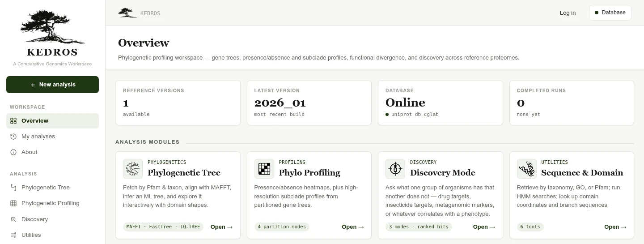Click the Phylo Profiling card title
The width and height of the screenshot is (644, 244).
click(x=309, y=173)
